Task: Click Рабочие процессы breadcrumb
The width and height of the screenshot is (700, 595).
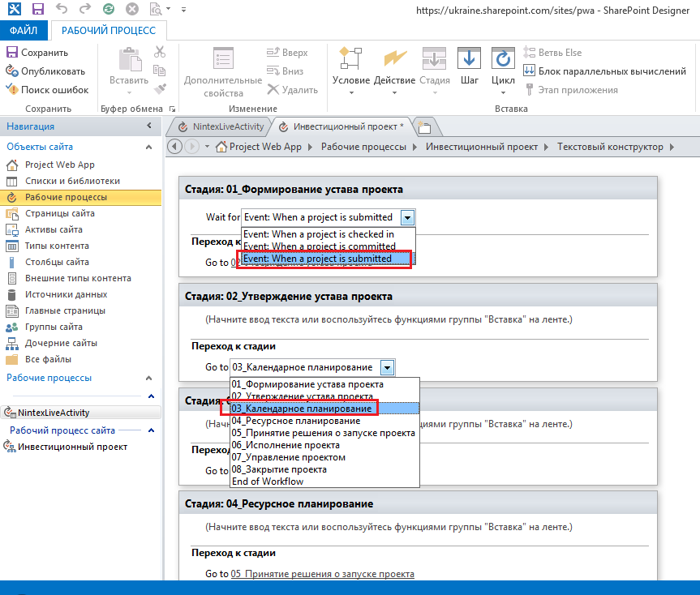Action: [x=364, y=147]
